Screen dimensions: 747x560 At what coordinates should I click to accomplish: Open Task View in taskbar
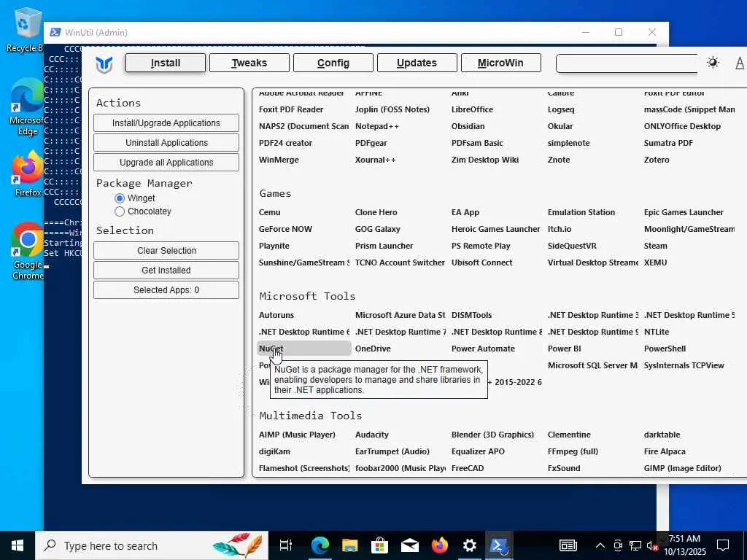coord(286,545)
